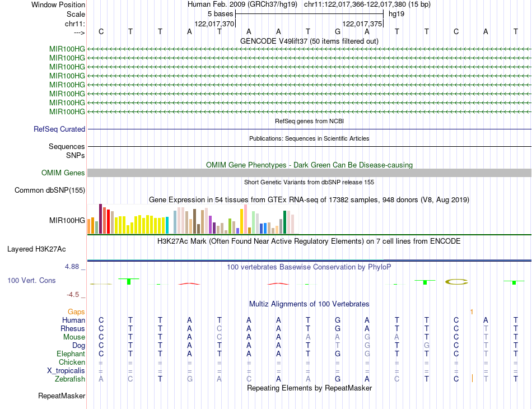
Task: Click the olive C logo in PhyloP track
Action: [456, 282]
